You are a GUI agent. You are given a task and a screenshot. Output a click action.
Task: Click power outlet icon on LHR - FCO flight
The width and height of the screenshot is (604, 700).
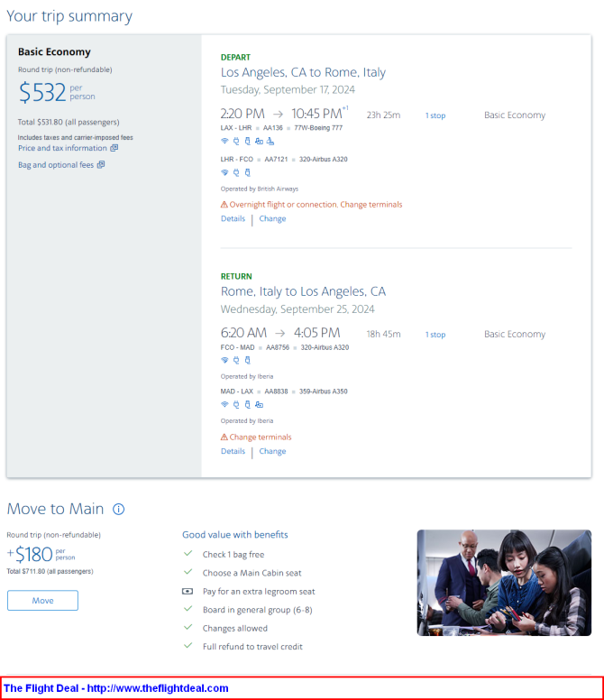point(236,172)
